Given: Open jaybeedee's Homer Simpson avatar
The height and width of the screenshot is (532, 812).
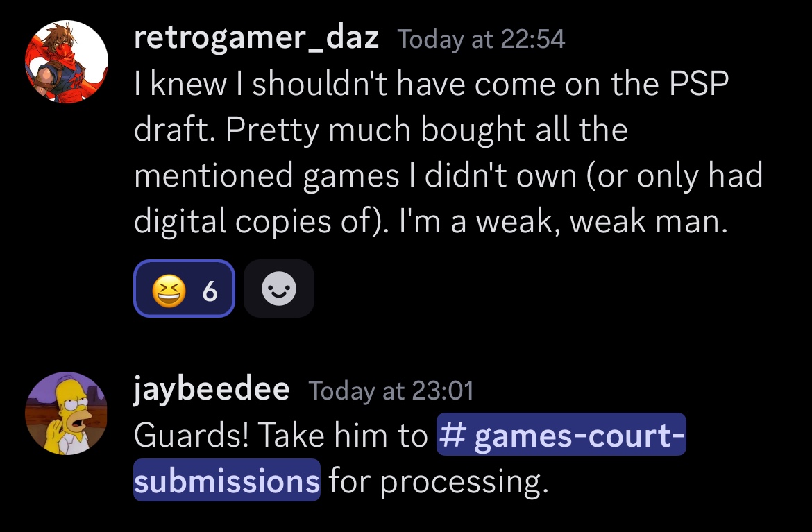Looking at the screenshot, I should coord(67,413).
